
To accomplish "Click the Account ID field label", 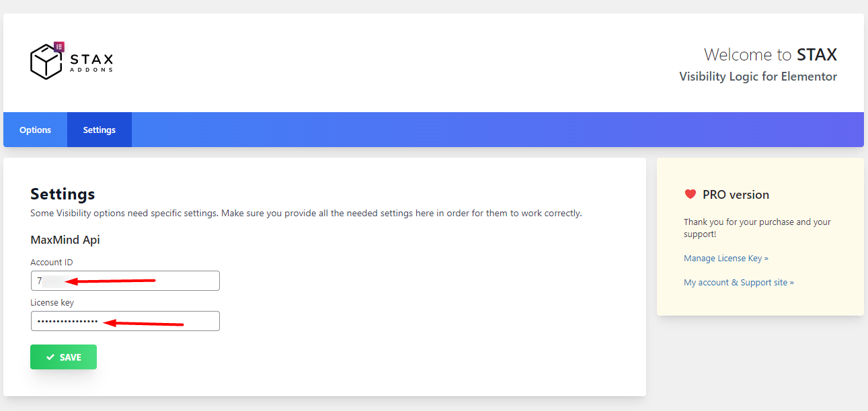I will point(51,262).
